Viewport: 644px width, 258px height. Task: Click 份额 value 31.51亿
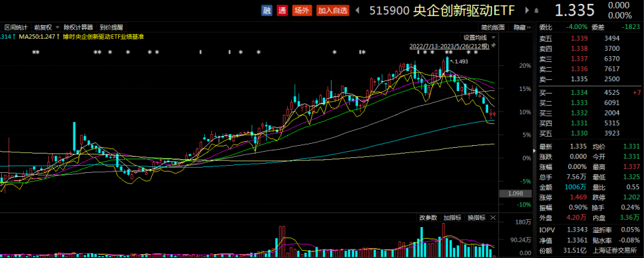point(575,251)
